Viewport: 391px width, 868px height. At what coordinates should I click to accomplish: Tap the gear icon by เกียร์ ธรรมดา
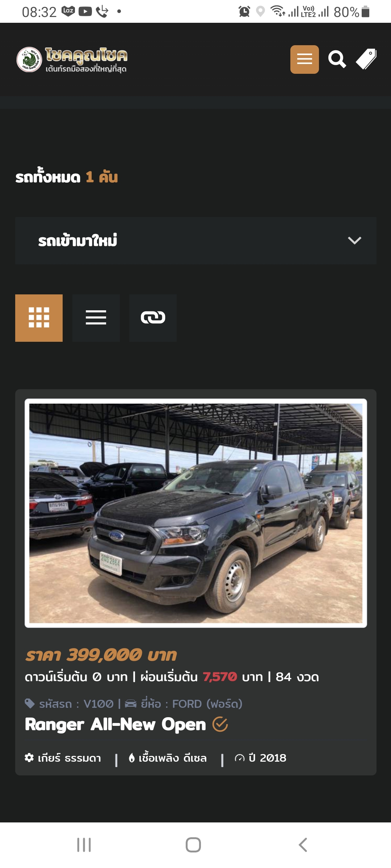click(x=29, y=757)
